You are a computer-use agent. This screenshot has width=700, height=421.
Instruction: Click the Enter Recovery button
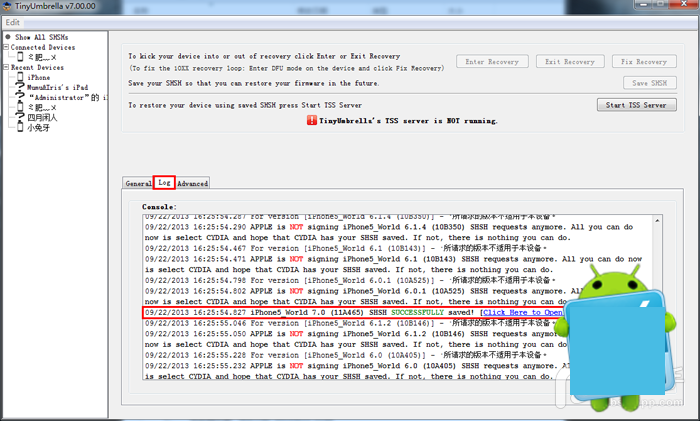tap(492, 62)
